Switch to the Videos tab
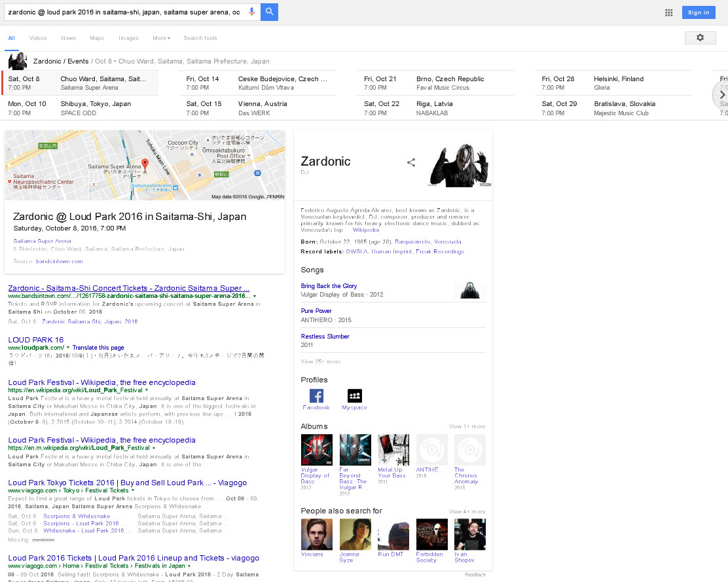728x582 pixels. 38,38
